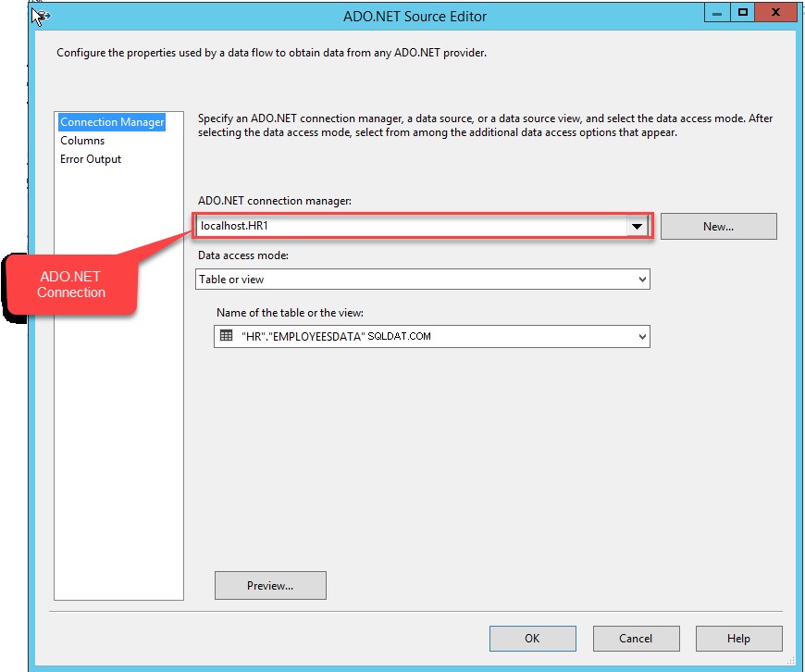Viewport: 805px width, 672px height.
Task: Click the window resize grip corner
Action: [x=790, y=660]
